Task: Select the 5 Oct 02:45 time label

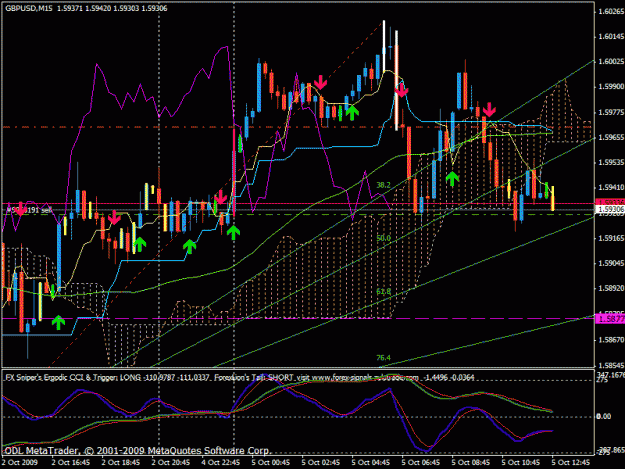Action: (x=321, y=462)
